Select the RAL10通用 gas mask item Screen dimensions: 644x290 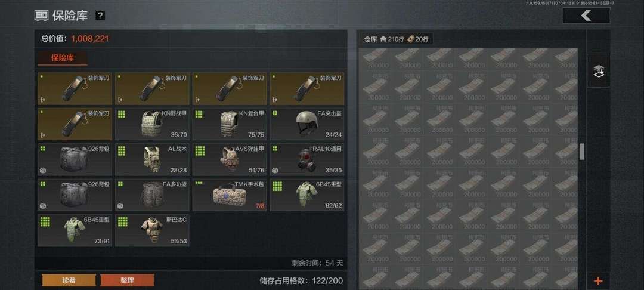pyautogui.click(x=307, y=159)
